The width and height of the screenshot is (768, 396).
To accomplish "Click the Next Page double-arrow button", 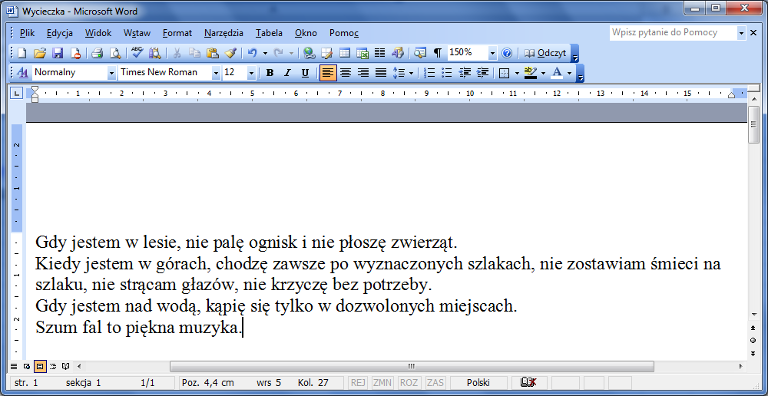I will (x=754, y=353).
